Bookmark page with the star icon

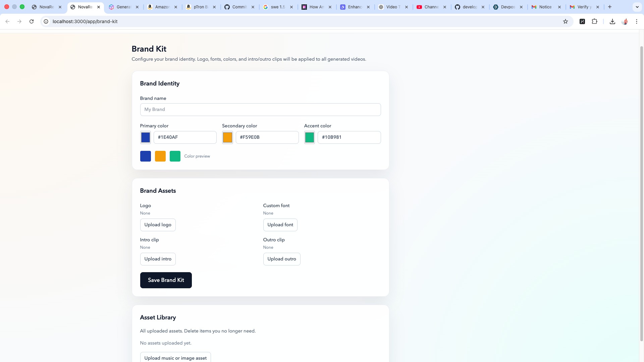(x=566, y=21)
